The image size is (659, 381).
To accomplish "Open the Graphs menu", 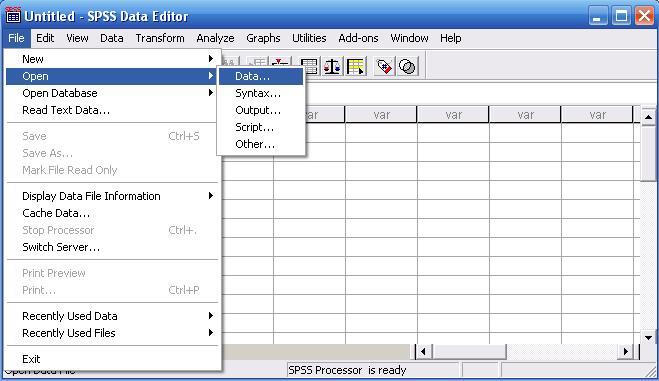I will click(263, 38).
